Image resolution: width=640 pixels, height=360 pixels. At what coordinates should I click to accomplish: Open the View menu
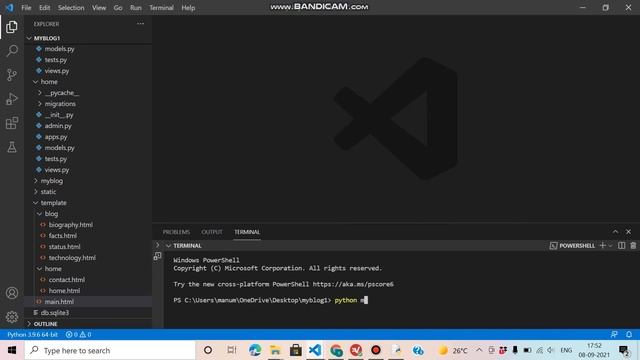99,8
